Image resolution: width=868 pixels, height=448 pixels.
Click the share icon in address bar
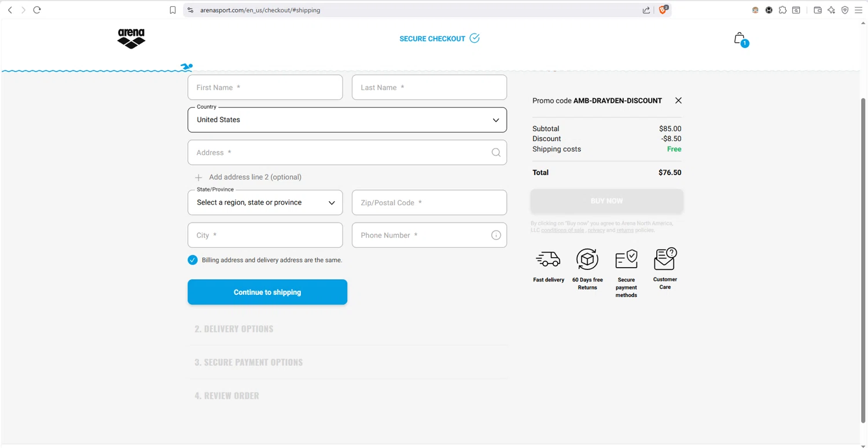click(646, 10)
